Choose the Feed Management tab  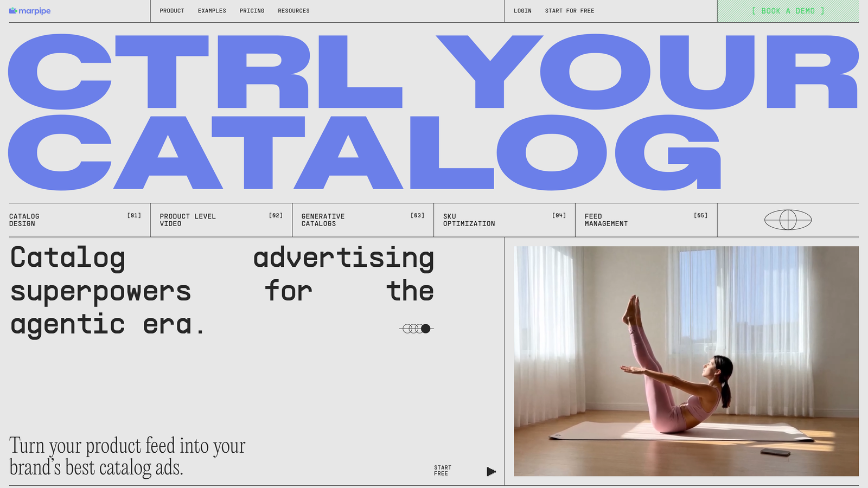coord(646,220)
